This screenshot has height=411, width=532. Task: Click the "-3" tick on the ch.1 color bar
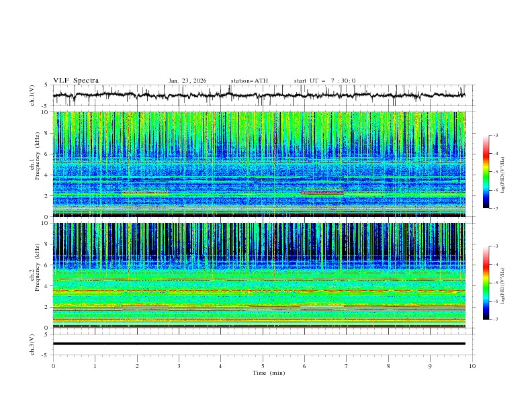click(x=496, y=135)
